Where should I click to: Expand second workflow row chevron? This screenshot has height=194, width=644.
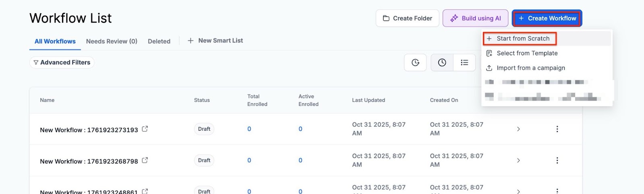[518, 160]
